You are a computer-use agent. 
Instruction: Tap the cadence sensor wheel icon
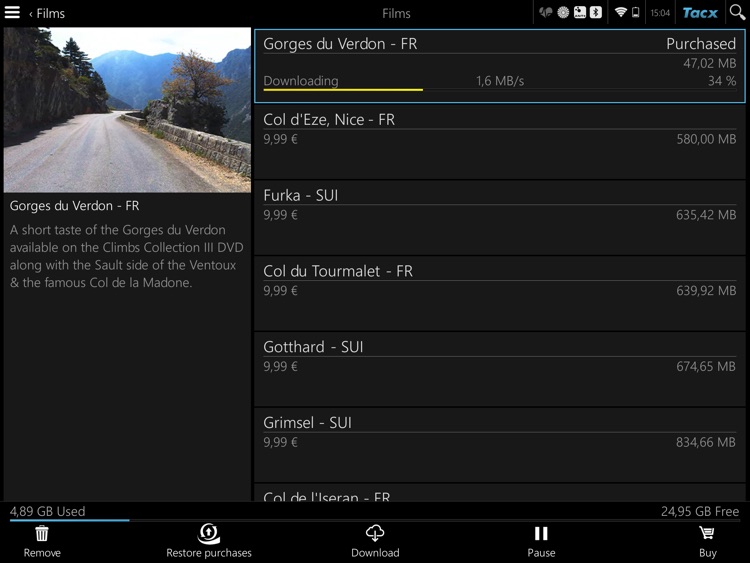coord(563,12)
